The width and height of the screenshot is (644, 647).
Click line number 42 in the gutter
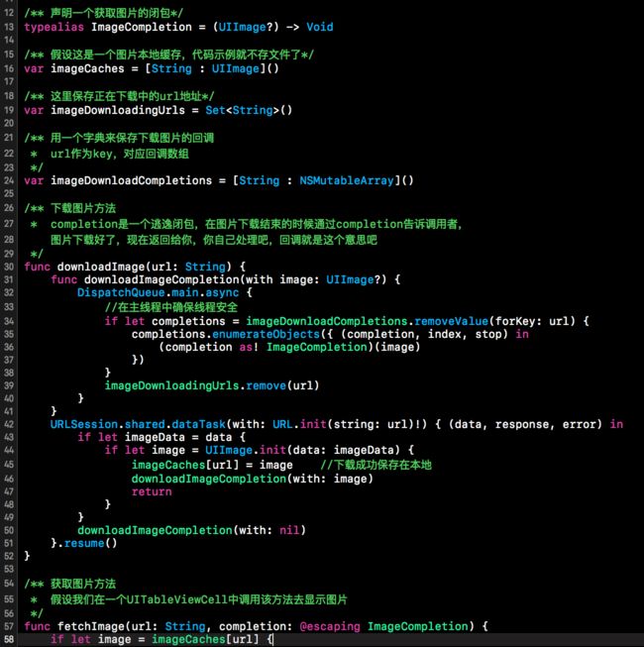pos(9,424)
